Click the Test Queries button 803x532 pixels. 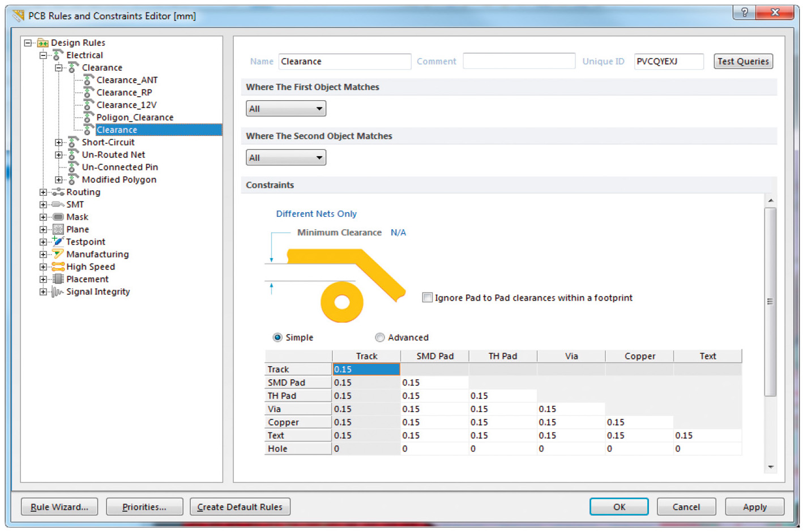(743, 61)
